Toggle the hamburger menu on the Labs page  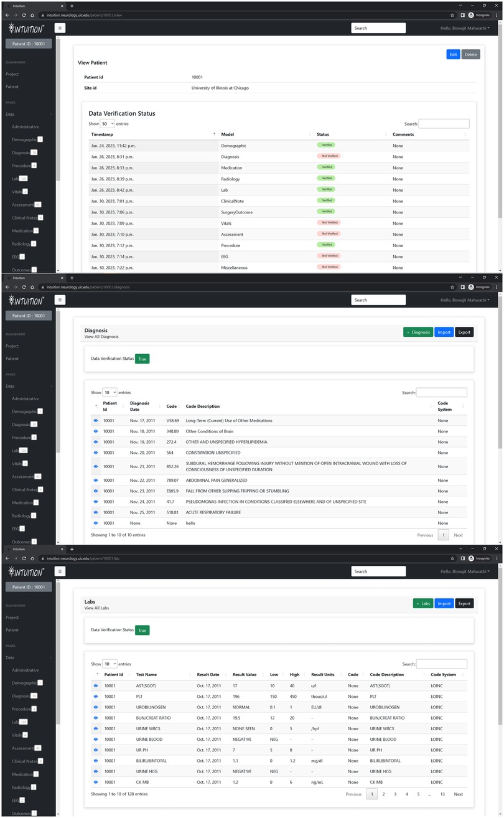tap(60, 571)
